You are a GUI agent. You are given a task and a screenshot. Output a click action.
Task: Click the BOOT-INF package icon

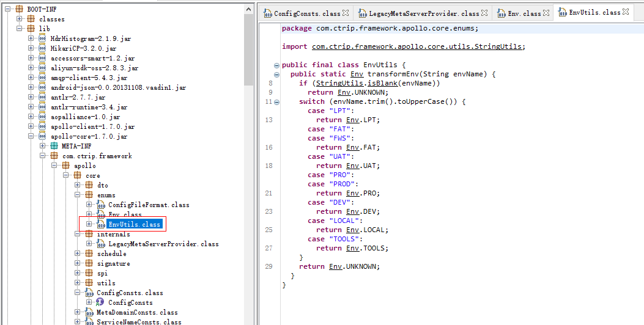tap(19, 9)
